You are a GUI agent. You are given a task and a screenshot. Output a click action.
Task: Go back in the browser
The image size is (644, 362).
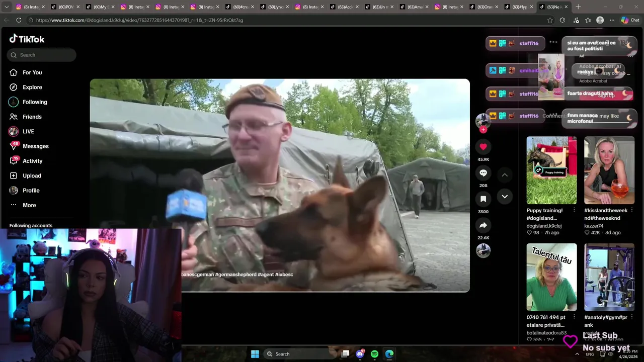(7, 20)
